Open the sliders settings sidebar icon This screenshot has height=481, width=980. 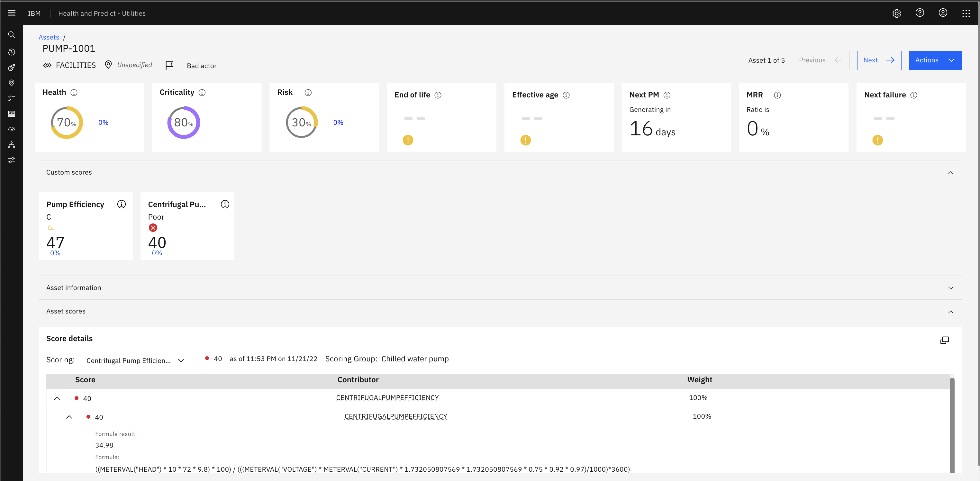[11, 160]
